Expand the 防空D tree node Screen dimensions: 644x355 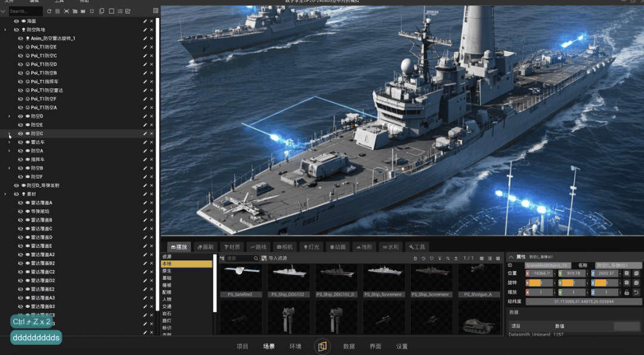click(9, 116)
